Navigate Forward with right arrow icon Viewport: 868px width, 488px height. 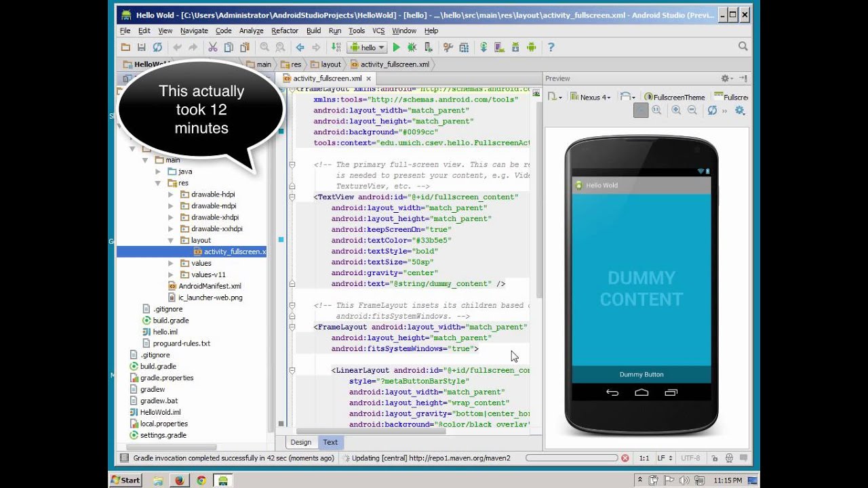pos(316,47)
